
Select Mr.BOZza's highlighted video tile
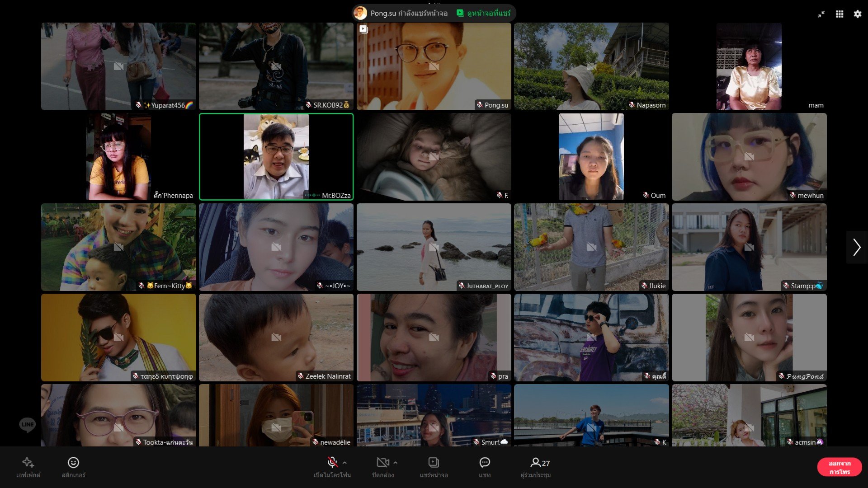(x=276, y=156)
